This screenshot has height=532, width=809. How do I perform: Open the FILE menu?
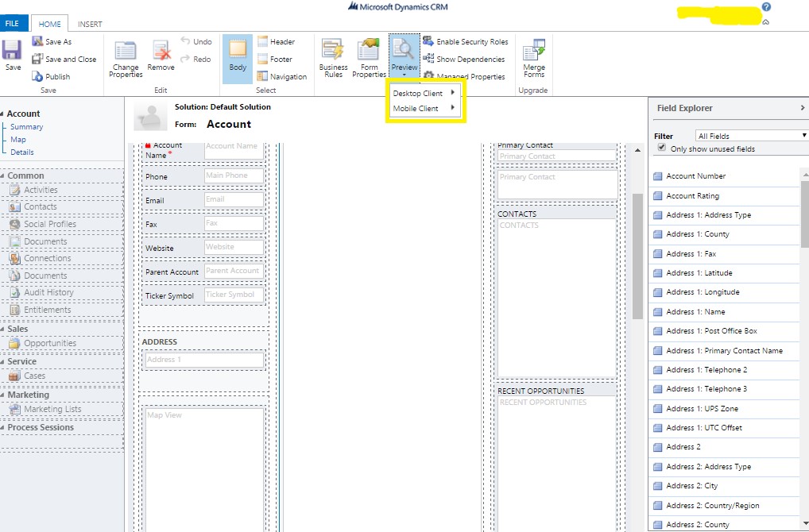point(13,23)
